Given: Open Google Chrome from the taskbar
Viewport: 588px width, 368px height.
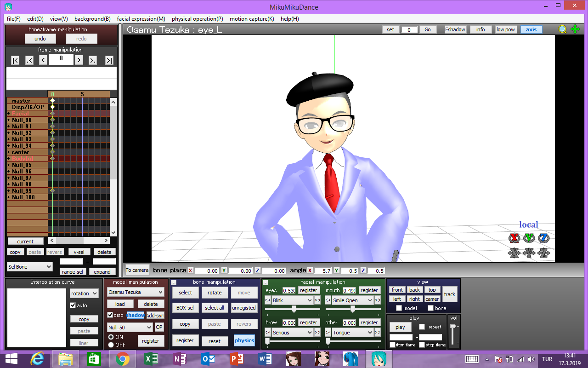Looking at the screenshot, I should click(122, 359).
